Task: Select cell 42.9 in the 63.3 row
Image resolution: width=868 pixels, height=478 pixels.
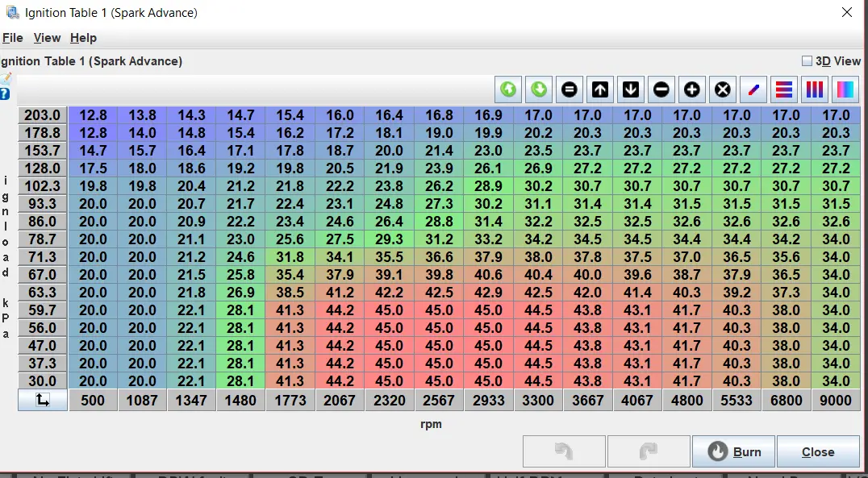Action: (x=489, y=292)
